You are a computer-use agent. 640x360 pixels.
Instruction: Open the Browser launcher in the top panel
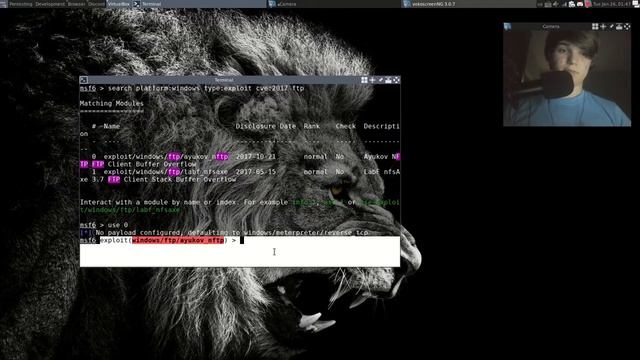point(76,4)
